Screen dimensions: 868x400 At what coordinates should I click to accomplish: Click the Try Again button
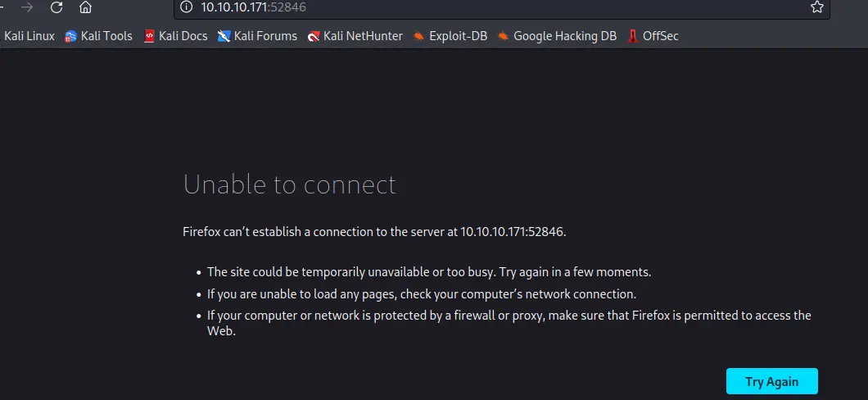(771, 381)
